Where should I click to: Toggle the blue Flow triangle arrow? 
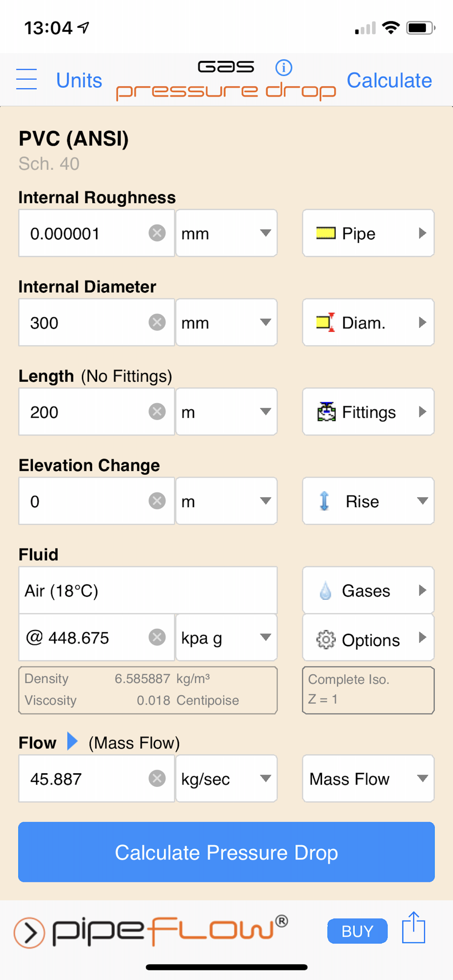[72, 741]
